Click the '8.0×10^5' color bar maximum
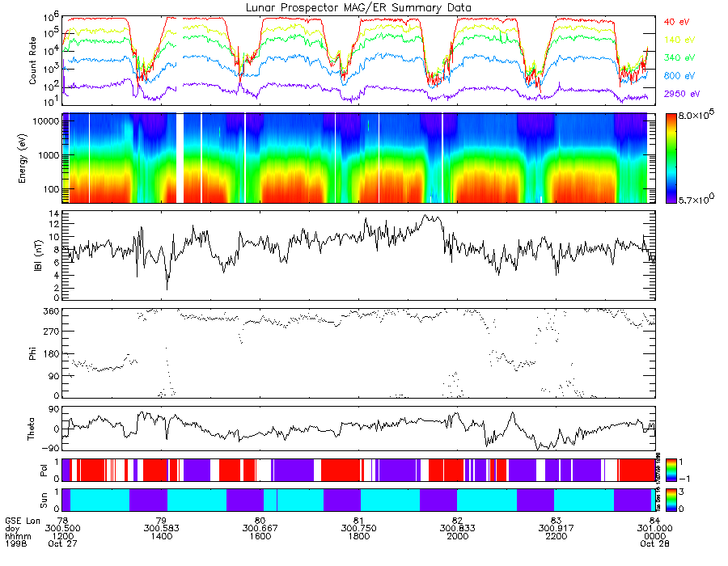Screen dimensions: 728x566 coord(696,115)
